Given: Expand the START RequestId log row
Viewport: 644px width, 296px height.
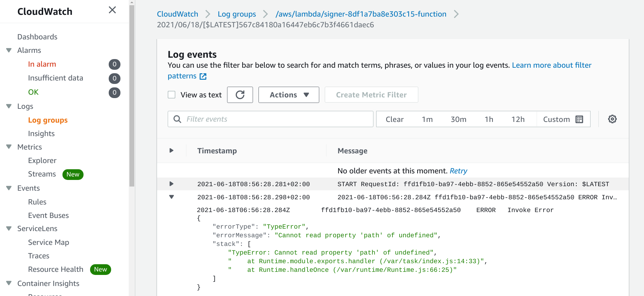Looking at the screenshot, I should pos(171,184).
